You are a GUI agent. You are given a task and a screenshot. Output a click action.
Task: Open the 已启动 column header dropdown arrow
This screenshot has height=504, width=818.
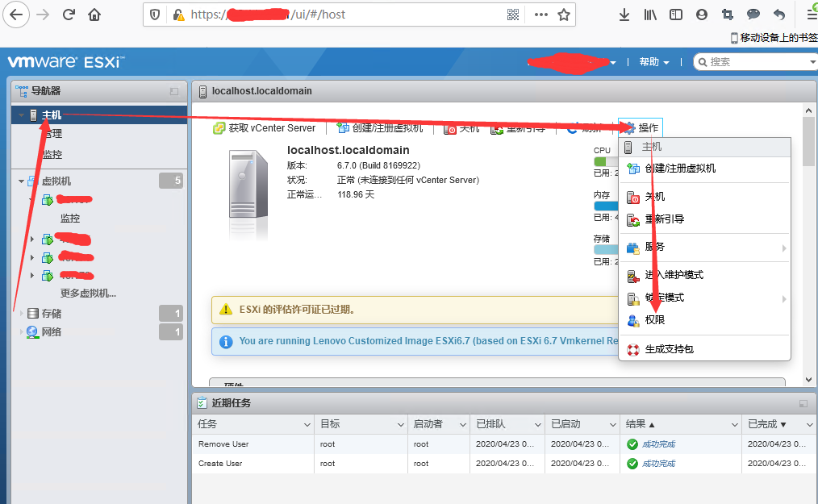click(x=613, y=425)
